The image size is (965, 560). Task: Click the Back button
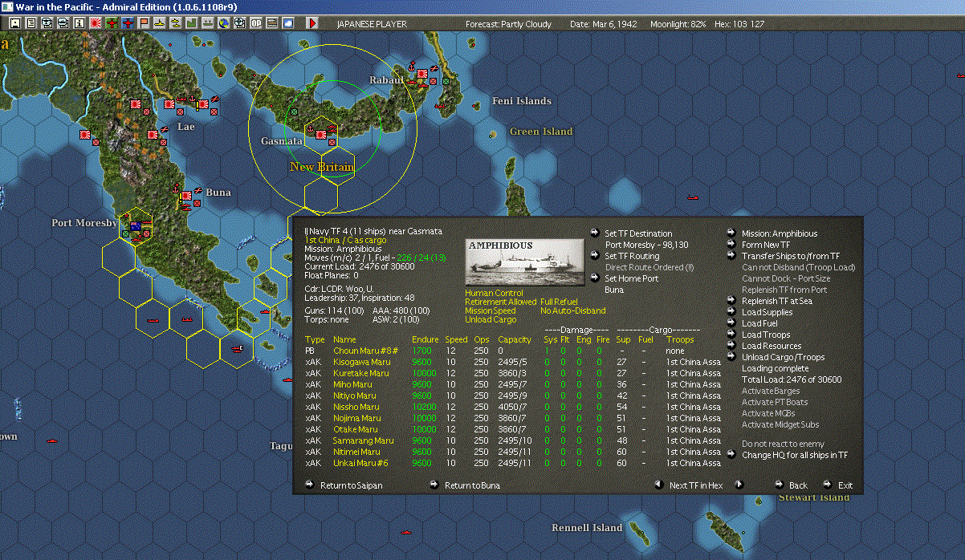(798, 485)
